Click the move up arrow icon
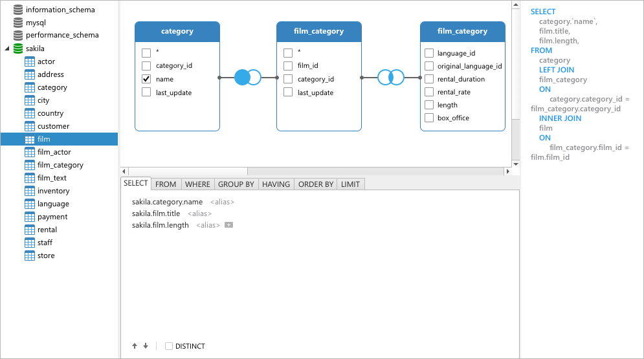 point(135,346)
